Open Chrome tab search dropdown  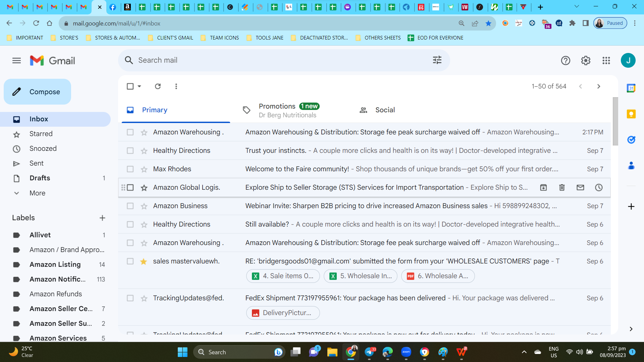coord(577,7)
